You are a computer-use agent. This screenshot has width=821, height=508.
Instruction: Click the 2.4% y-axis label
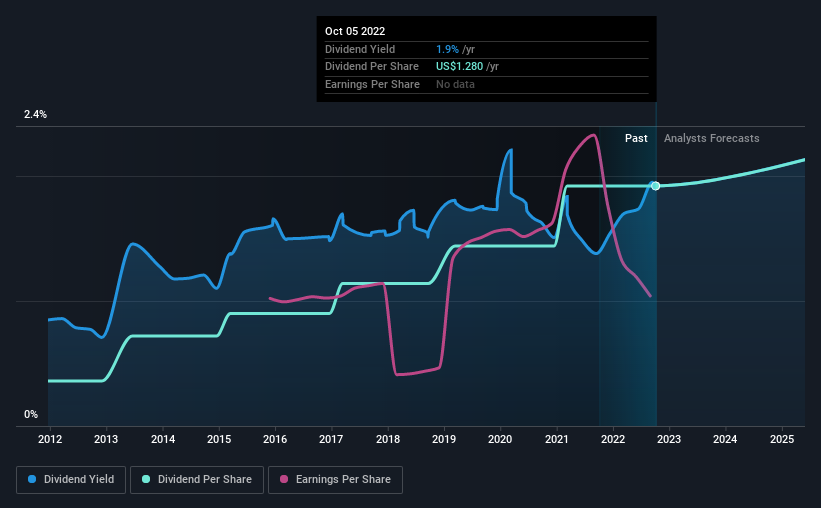35,114
